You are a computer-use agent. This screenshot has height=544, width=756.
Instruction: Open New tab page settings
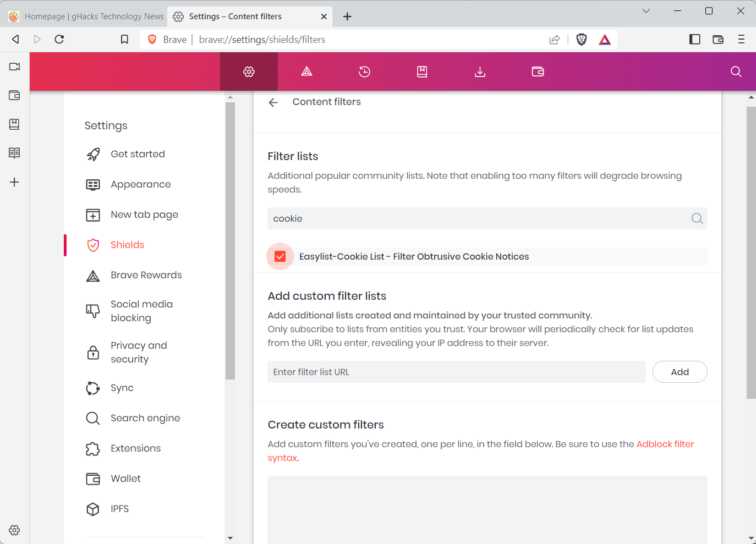click(144, 215)
